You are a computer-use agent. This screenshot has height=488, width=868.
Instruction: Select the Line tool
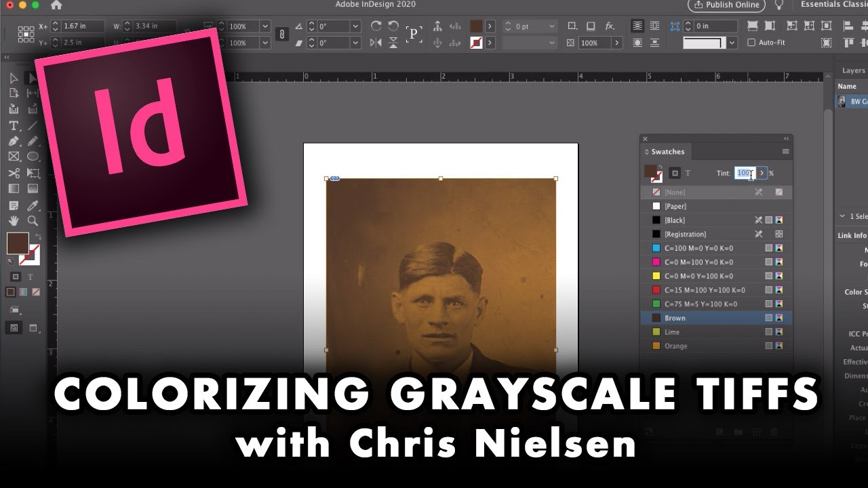coord(33,126)
